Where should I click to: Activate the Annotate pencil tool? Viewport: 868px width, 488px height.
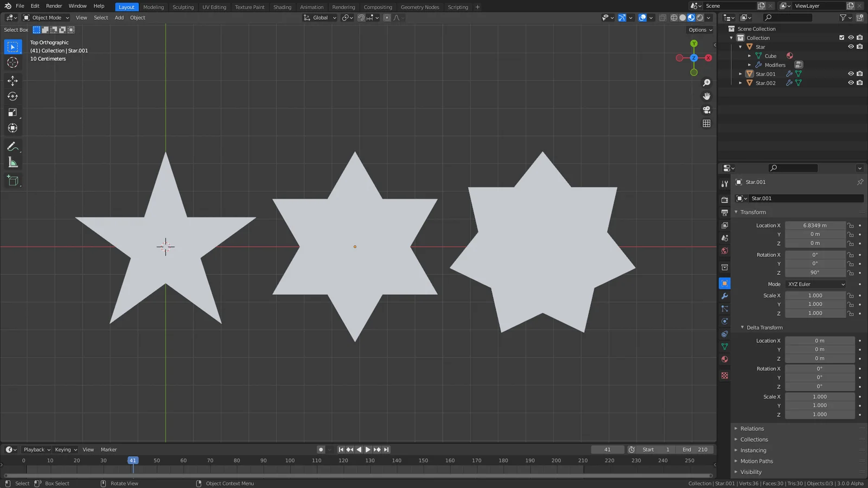(x=12, y=147)
